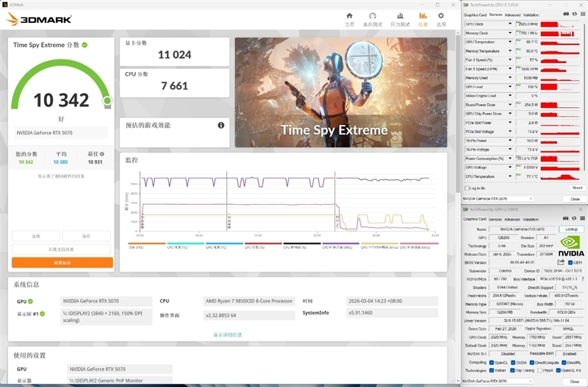588x387 pixels.
Task: Click green check beside 显示屏 #1
Action: coord(43,314)
